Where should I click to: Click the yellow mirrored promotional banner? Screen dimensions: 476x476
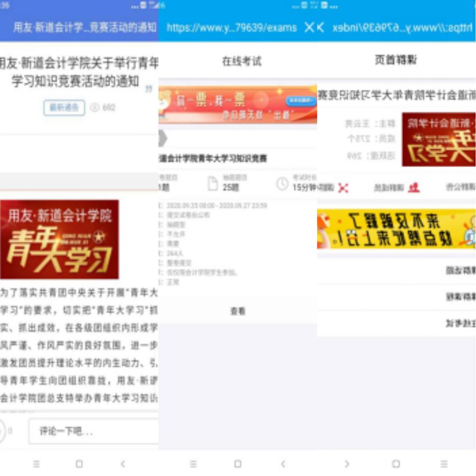[396, 229]
